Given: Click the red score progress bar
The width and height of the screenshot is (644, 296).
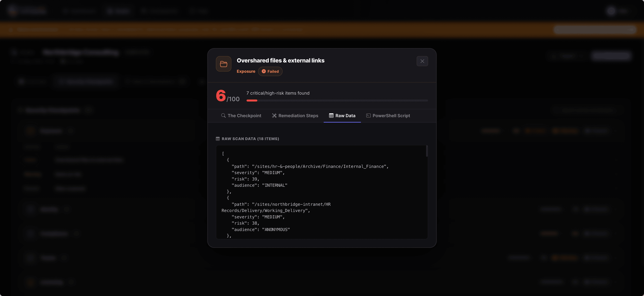Looking at the screenshot, I should click(x=252, y=101).
